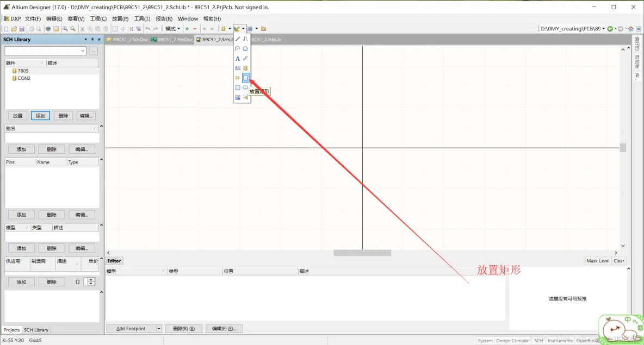Click the Create Component icon in palette

(x=245, y=68)
